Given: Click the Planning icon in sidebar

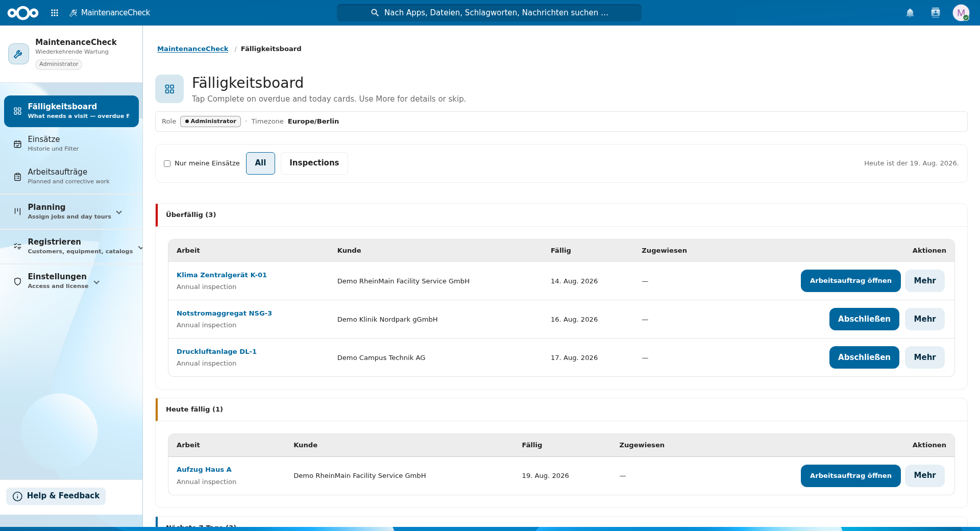Looking at the screenshot, I should [17, 211].
